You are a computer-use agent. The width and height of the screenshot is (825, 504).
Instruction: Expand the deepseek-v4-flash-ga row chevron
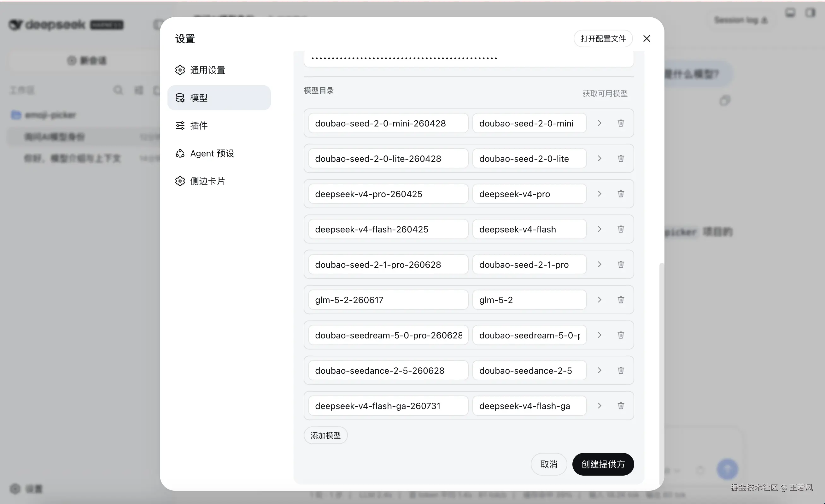pyautogui.click(x=599, y=406)
